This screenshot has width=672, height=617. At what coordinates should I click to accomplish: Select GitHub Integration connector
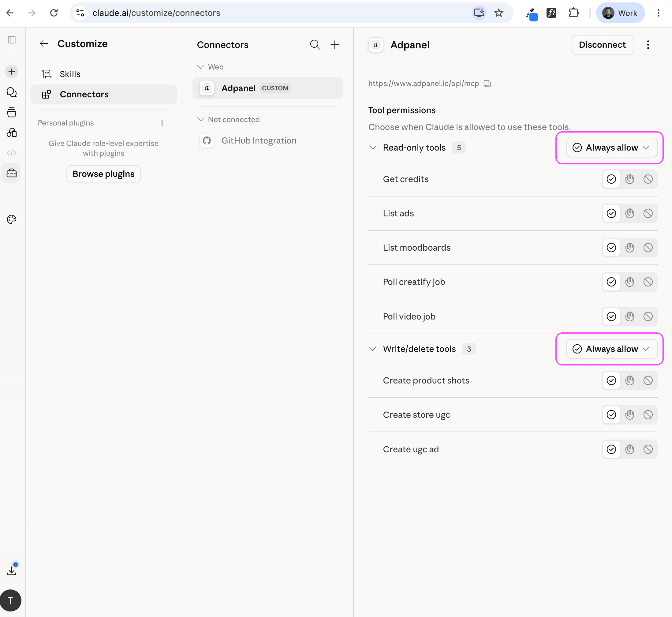click(x=268, y=140)
